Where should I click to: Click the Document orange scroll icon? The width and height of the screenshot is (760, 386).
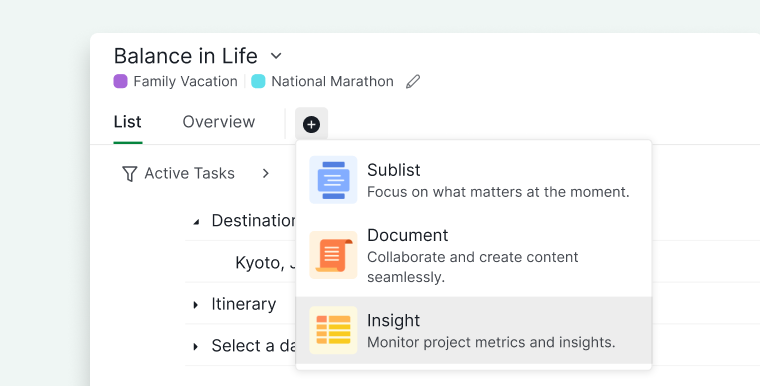pos(333,255)
